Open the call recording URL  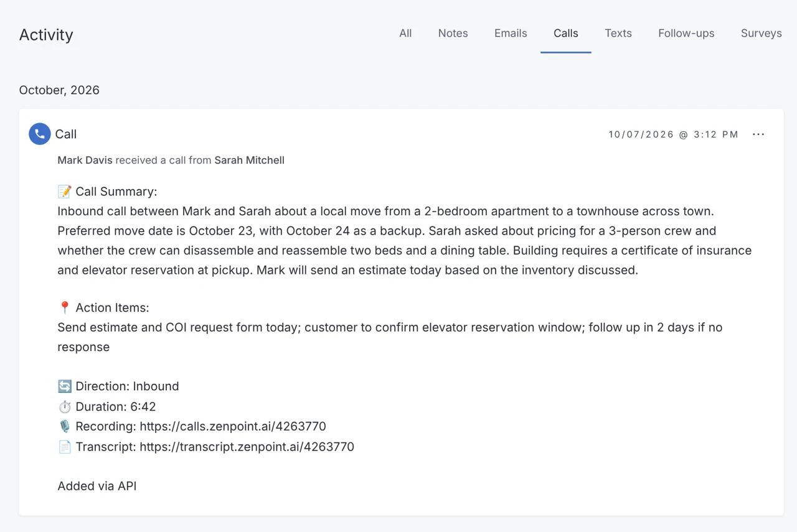tap(233, 426)
